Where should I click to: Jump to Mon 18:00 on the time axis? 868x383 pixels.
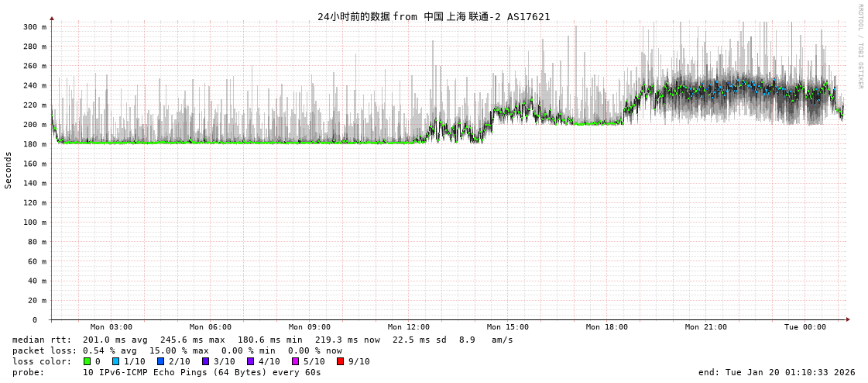point(606,327)
